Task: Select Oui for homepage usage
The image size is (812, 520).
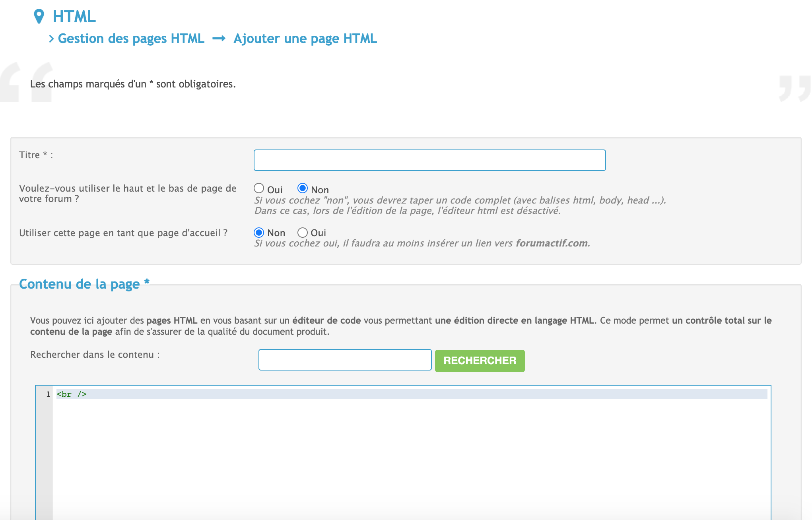Action: tap(303, 233)
